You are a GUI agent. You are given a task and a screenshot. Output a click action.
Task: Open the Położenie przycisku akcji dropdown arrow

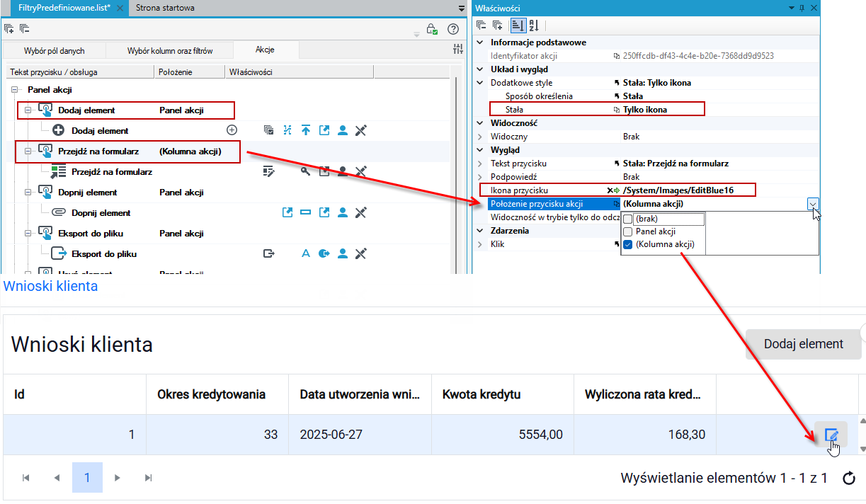(813, 204)
